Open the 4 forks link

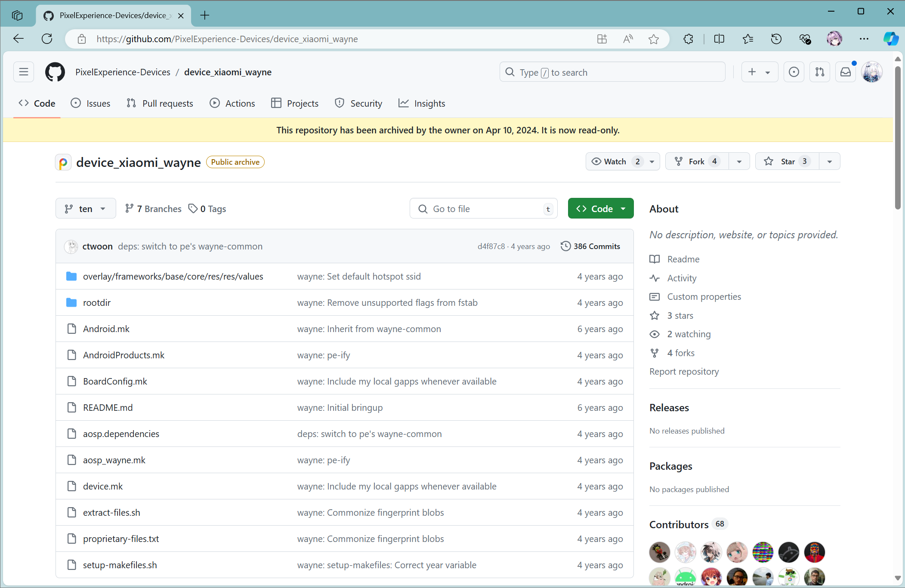[x=681, y=353]
